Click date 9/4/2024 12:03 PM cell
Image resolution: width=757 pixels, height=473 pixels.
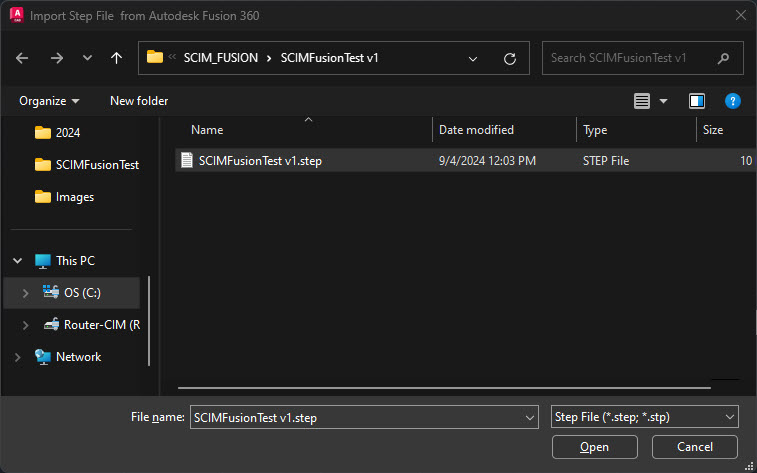tap(487, 161)
